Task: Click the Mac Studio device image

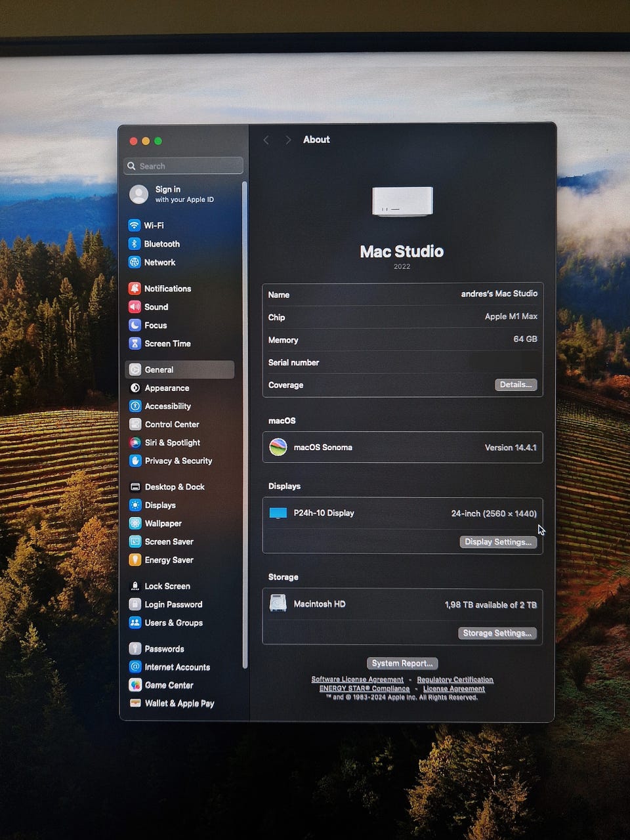Action: point(402,201)
